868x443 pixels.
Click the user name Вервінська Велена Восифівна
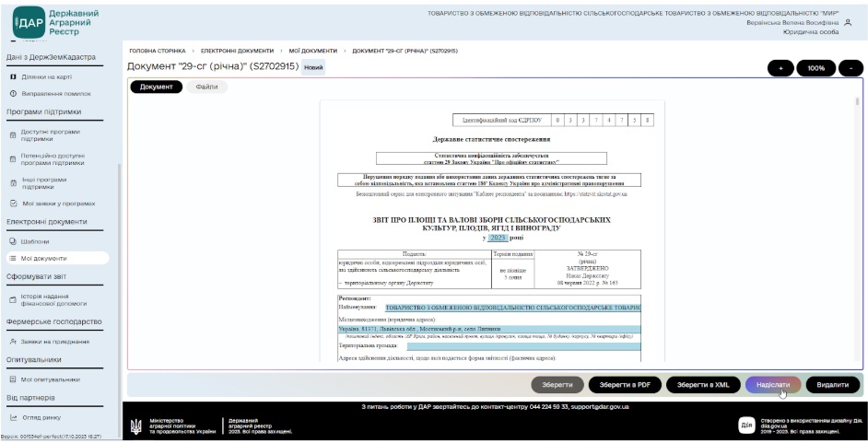click(x=792, y=23)
